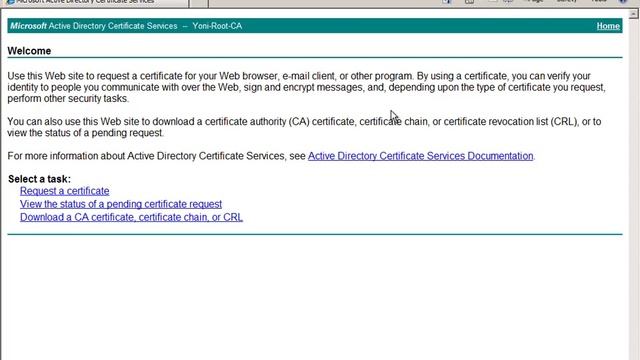Open the Home link in the banner
The height and width of the screenshot is (360, 640).
click(x=608, y=26)
